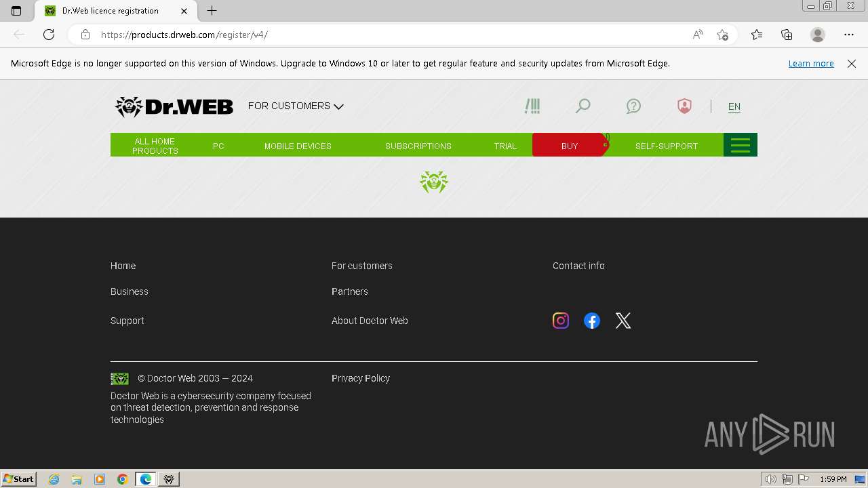Open the Edge profile avatar
This screenshot has height=488, width=868.
(818, 35)
